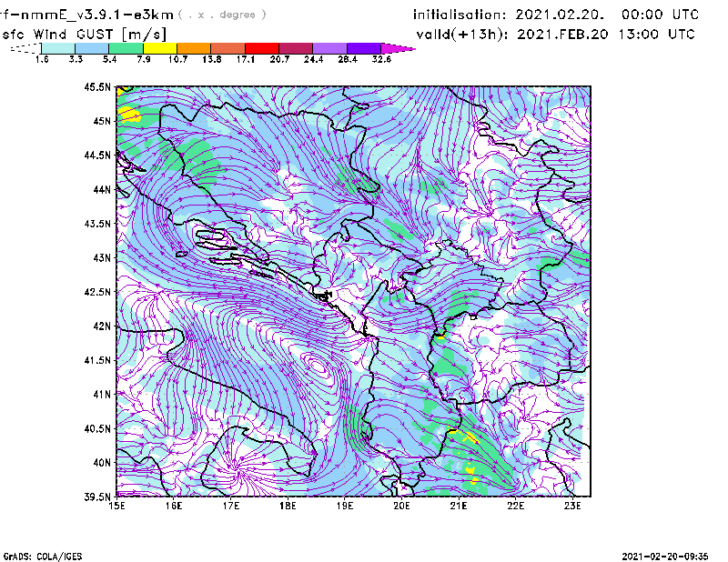Click the 45N latitude label

point(102,121)
